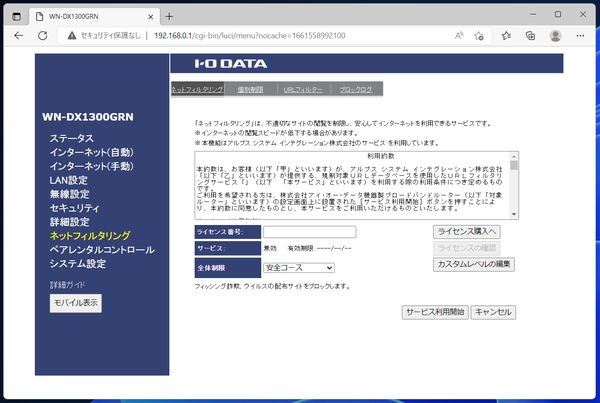Click the 利用約款 heading text
600x403 pixels.
381,156
